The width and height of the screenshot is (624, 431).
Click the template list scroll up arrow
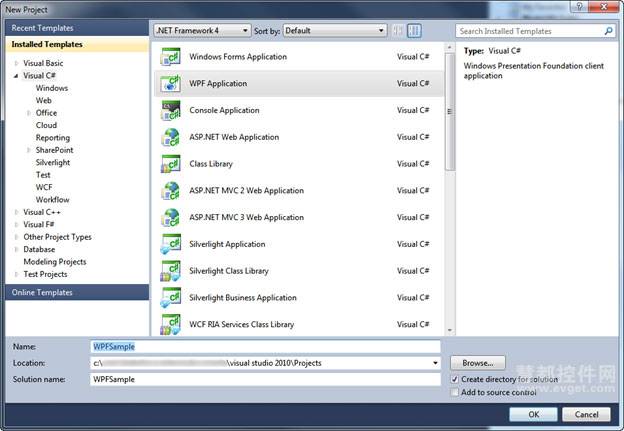[x=450, y=47]
